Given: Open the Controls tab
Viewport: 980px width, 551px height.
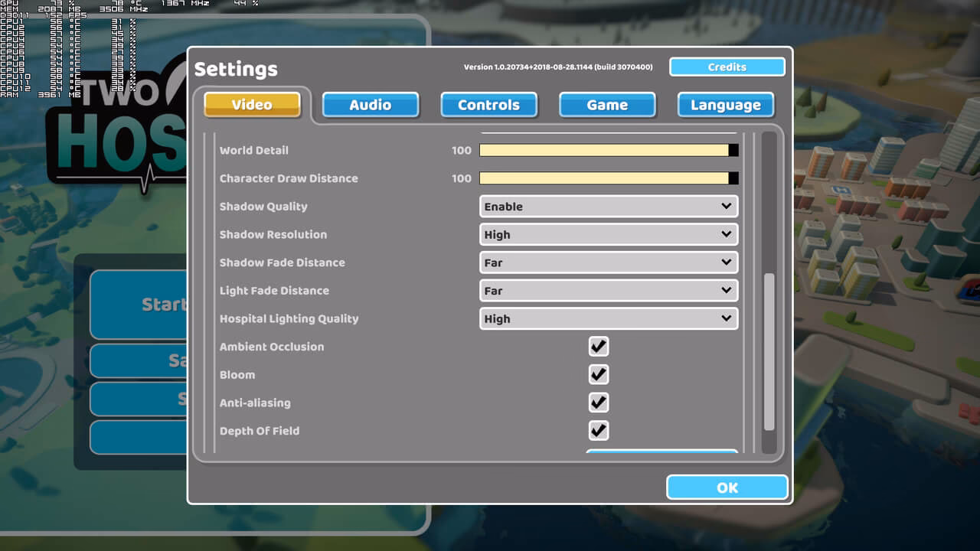Looking at the screenshot, I should click(x=488, y=104).
